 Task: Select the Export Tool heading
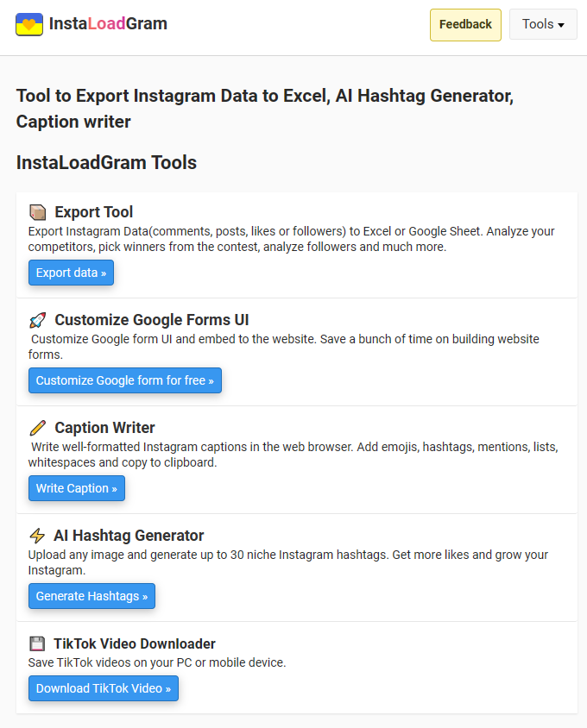coord(93,212)
